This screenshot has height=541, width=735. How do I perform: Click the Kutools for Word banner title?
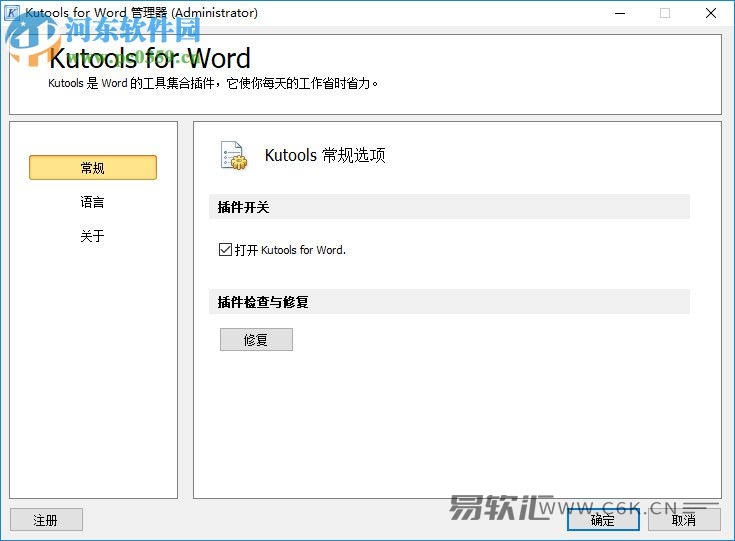[150, 59]
